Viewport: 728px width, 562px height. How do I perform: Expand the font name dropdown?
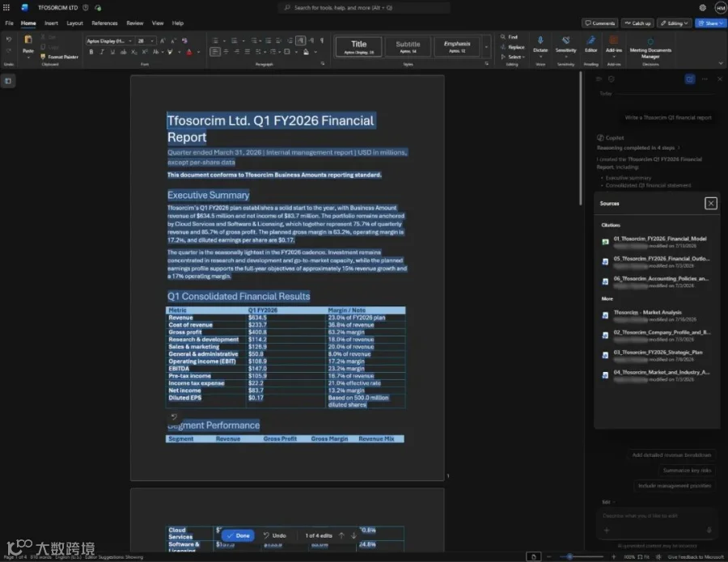click(130, 41)
